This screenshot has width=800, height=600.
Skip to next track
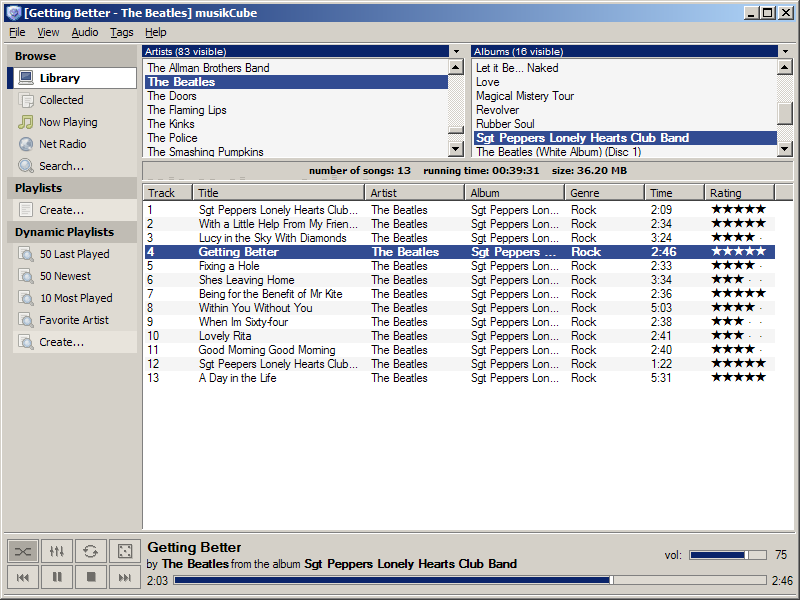click(124, 577)
